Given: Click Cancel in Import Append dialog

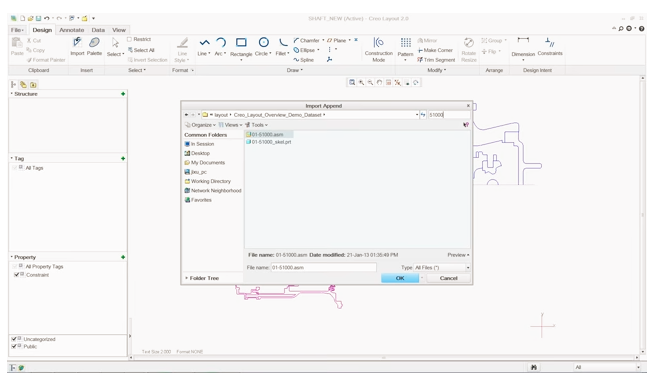Looking at the screenshot, I should coord(448,278).
